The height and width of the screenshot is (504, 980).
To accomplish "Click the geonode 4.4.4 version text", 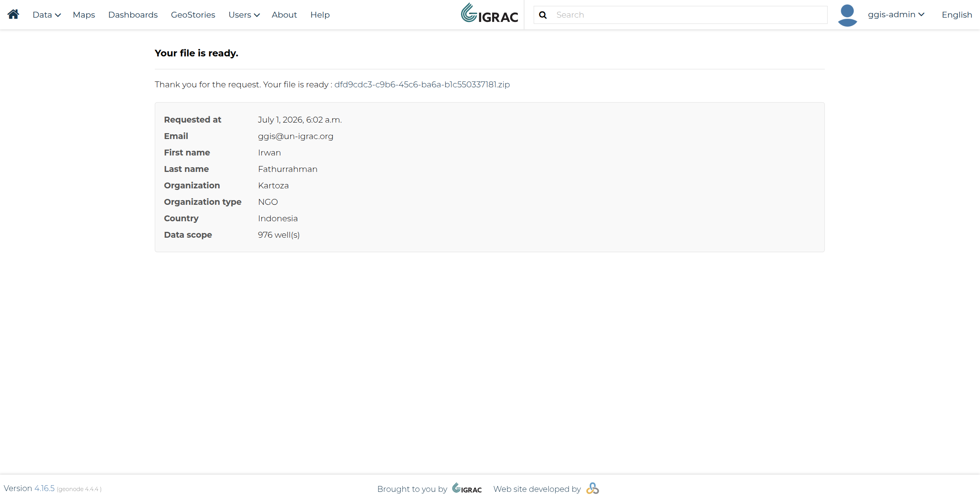I will click(79, 489).
